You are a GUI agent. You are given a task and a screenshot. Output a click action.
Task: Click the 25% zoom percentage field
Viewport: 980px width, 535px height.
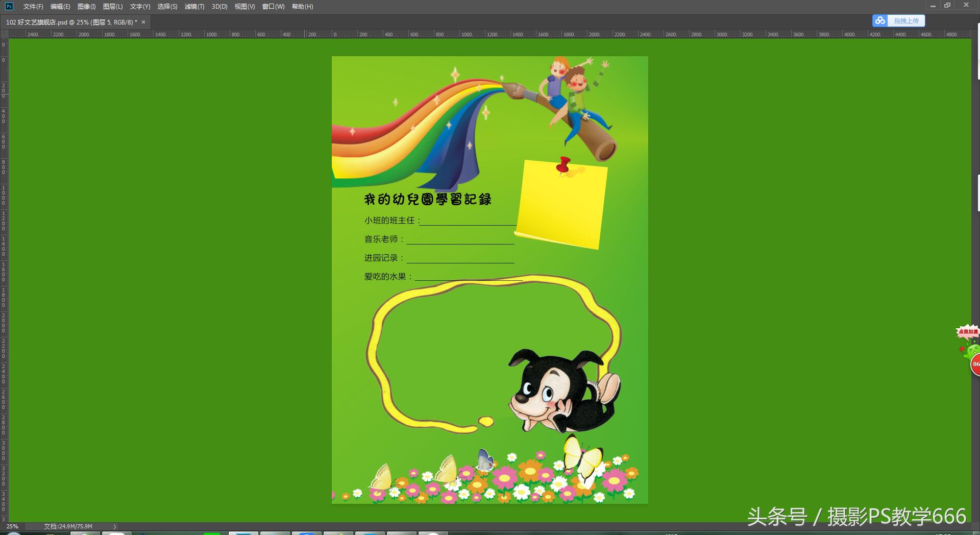point(12,526)
